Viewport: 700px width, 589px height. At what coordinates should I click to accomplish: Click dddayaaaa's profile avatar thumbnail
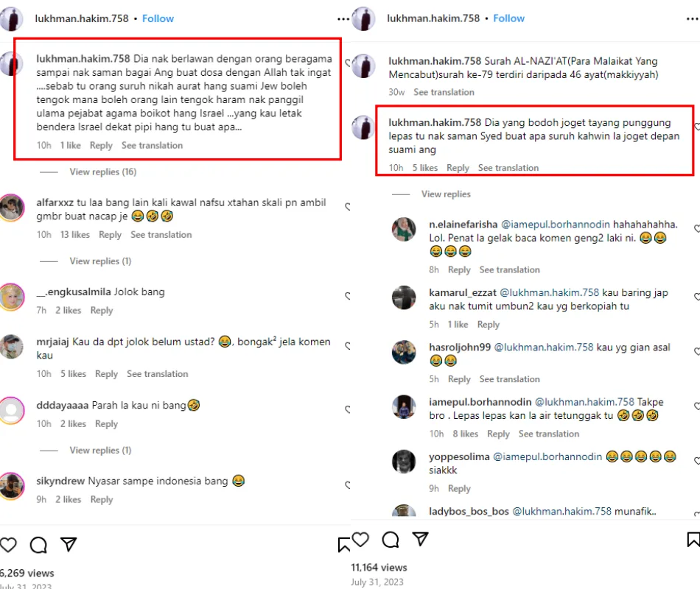tap(11, 410)
